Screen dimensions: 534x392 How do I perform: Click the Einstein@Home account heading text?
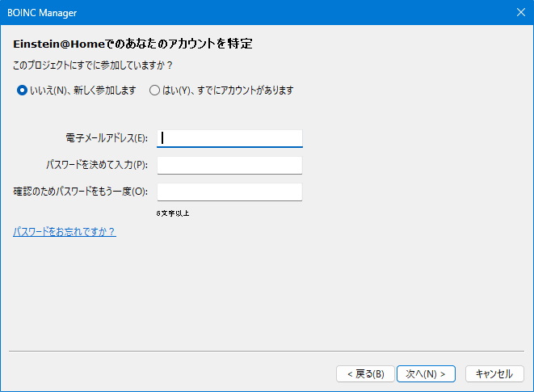click(138, 43)
